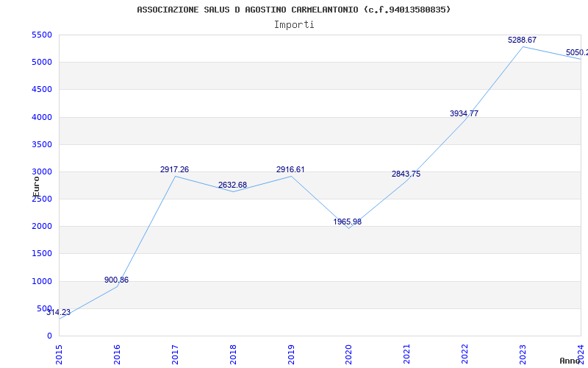Click the x-axis year 2018
Screen dimensions: 588x368
click(233, 355)
